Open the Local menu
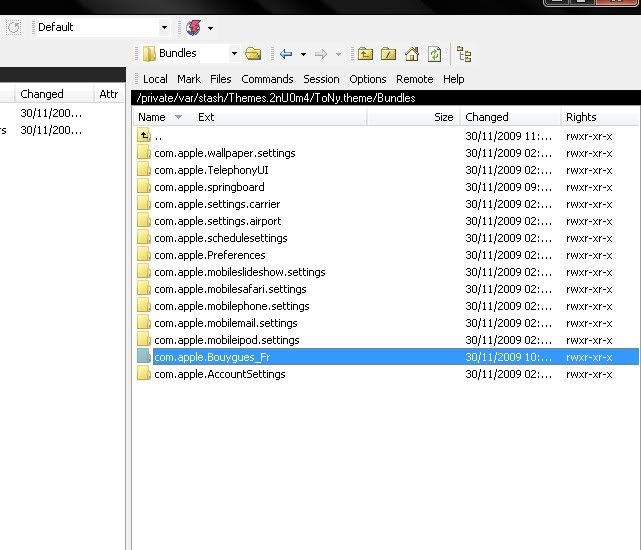Image resolution: width=641 pixels, height=550 pixels. pos(155,79)
